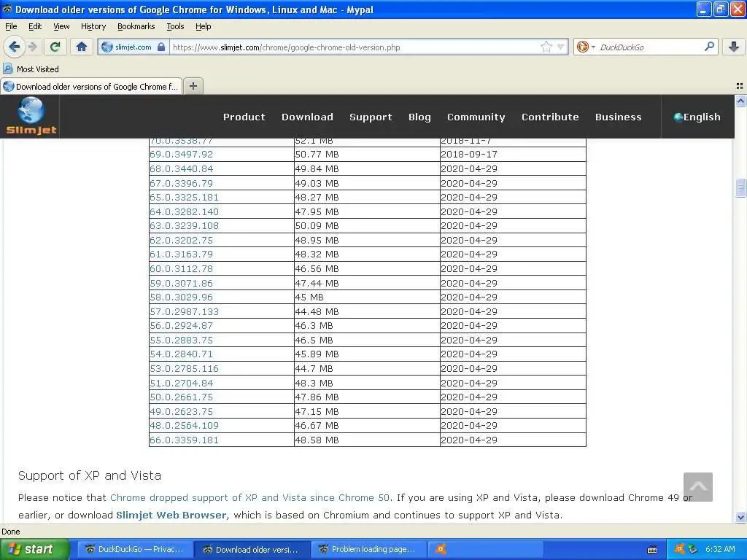Download Chrome version 48.0.2564.109
This screenshot has height=560, width=747.
click(184, 426)
